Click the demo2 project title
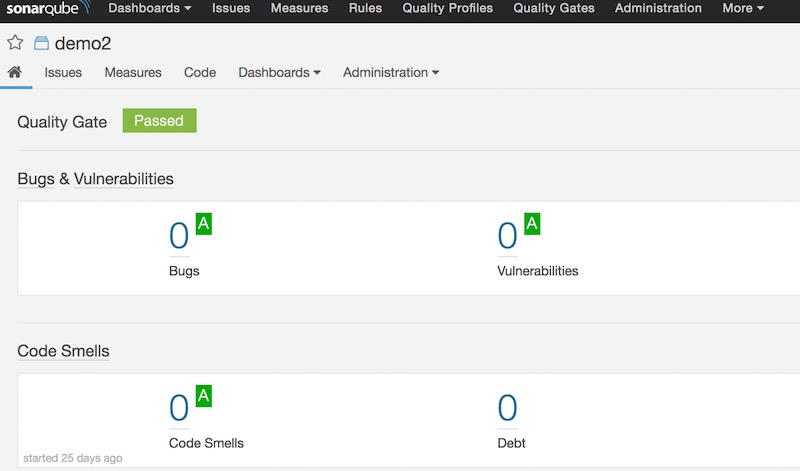This screenshot has height=471, width=800. click(83, 43)
